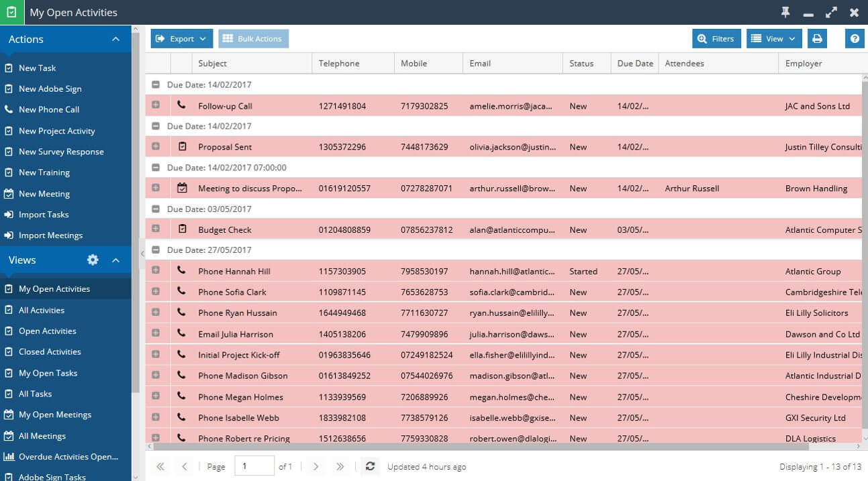Collapse the Due Date: 03/05/2017 group
Viewport: 868px width, 481px height.
point(156,209)
